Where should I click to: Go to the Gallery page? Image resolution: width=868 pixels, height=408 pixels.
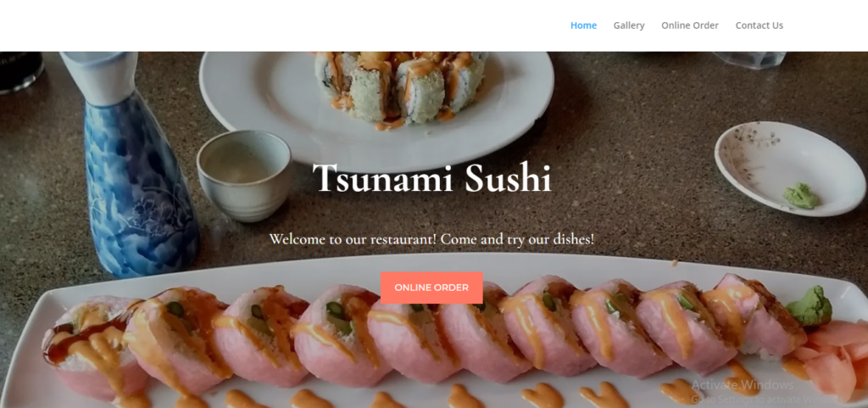coord(629,25)
